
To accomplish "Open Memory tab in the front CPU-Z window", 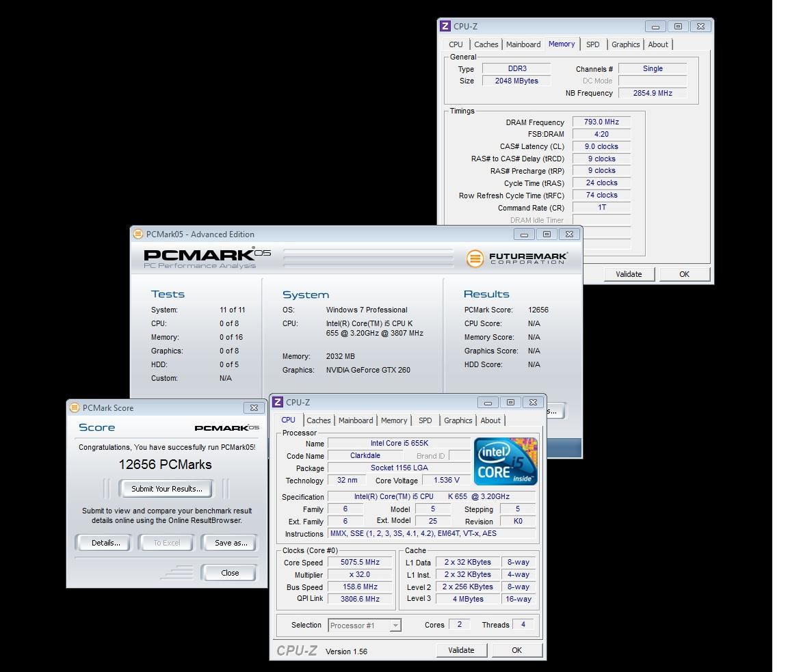I will pos(394,420).
